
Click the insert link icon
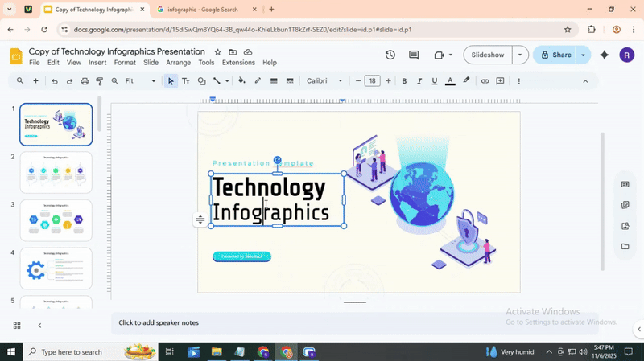click(485, 81)
